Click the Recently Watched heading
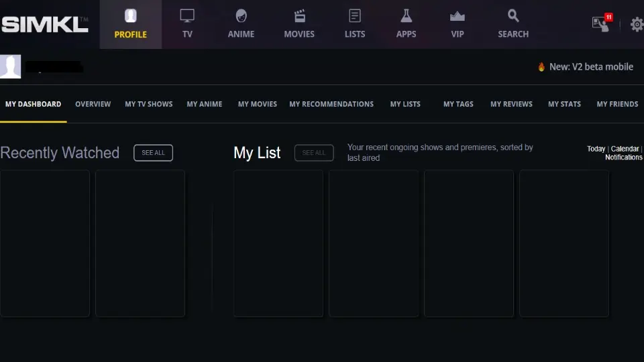The image size is (644, 362). [x=60, y=153]
